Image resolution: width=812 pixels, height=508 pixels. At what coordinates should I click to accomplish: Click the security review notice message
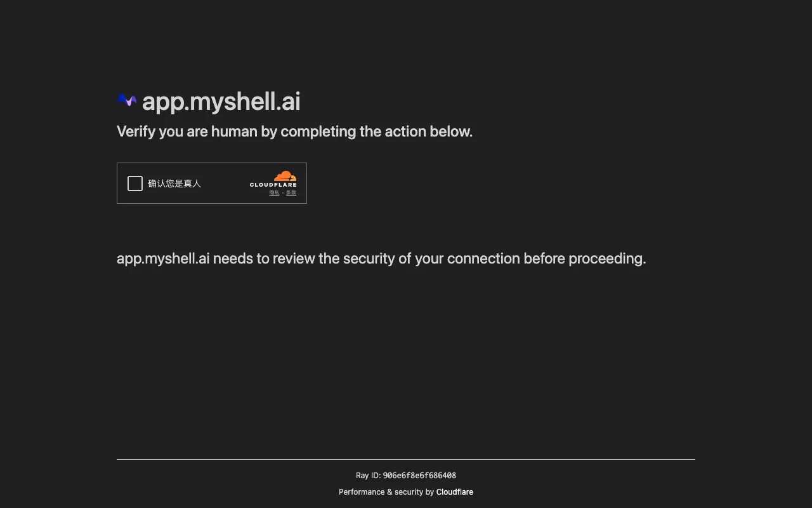(x=381, y=258)
